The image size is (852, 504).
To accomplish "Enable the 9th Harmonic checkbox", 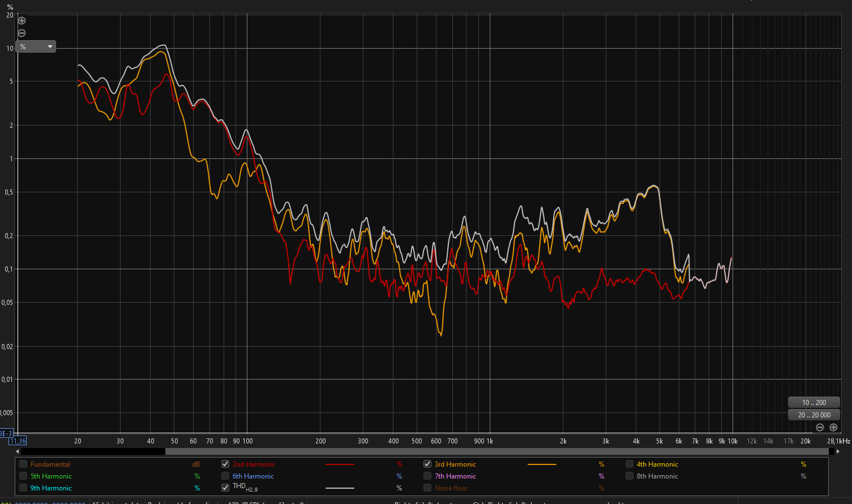I will (x=23, y=488).
